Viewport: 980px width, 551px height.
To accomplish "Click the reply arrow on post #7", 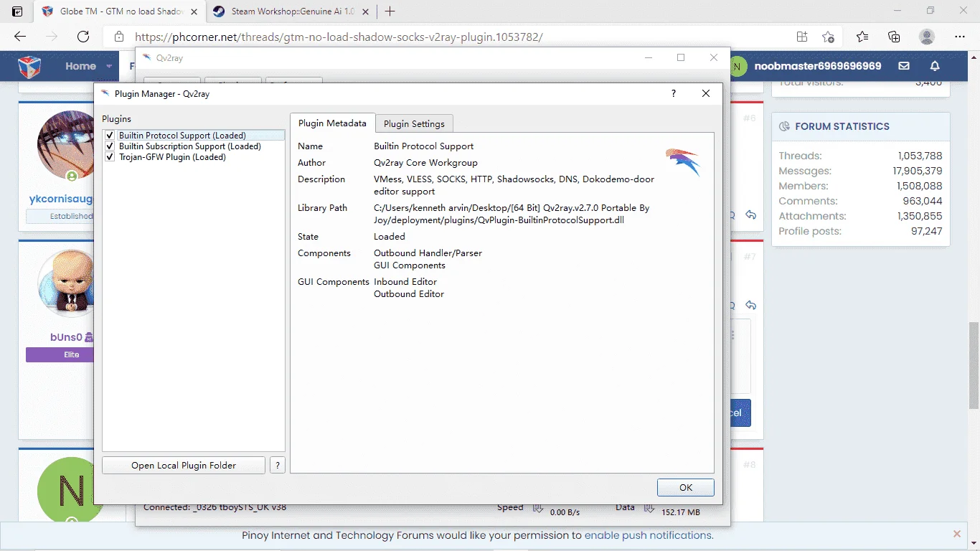I will [x=750, y=305].
